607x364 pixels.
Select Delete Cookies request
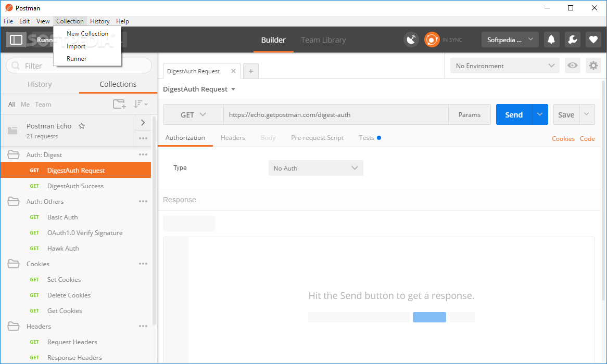coord(76,295)
